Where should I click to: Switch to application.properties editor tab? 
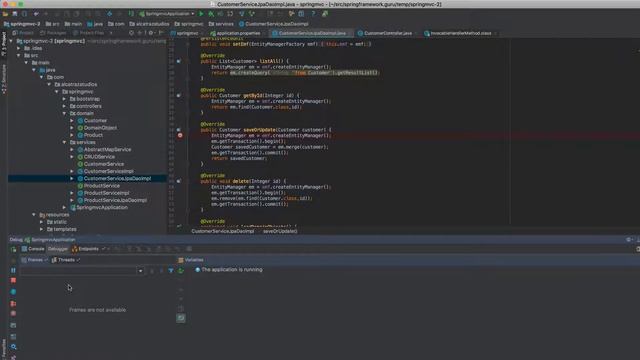pos(235,33)
